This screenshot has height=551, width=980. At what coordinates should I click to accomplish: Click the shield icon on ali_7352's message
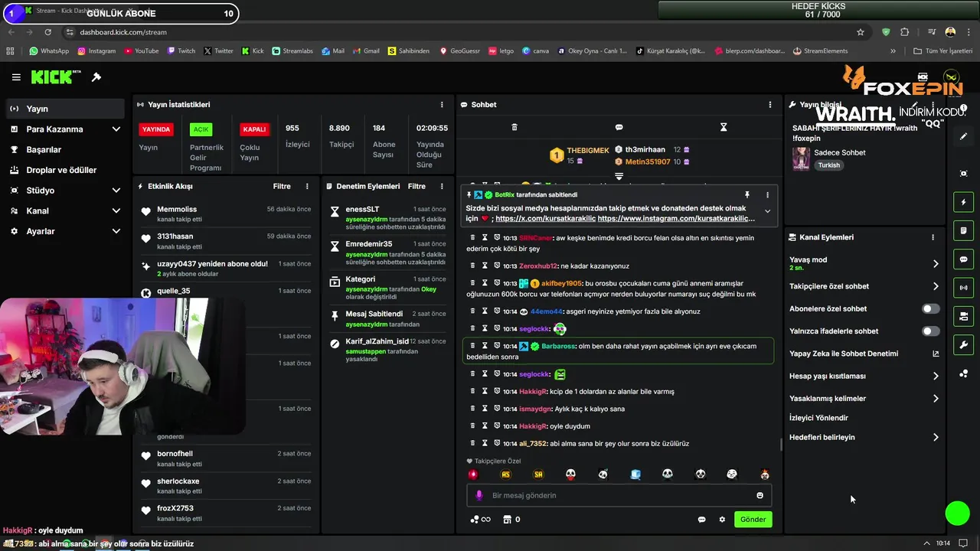497,443
